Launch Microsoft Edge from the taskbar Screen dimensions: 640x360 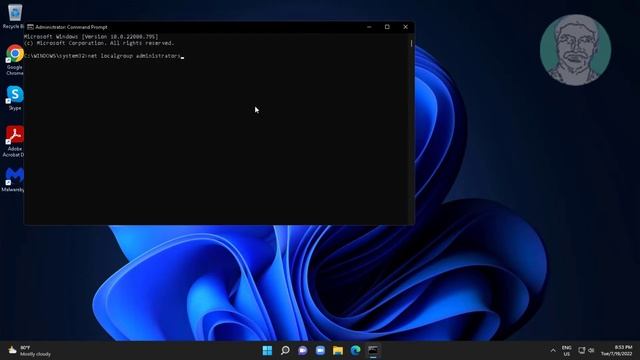[x=356, y=350]
